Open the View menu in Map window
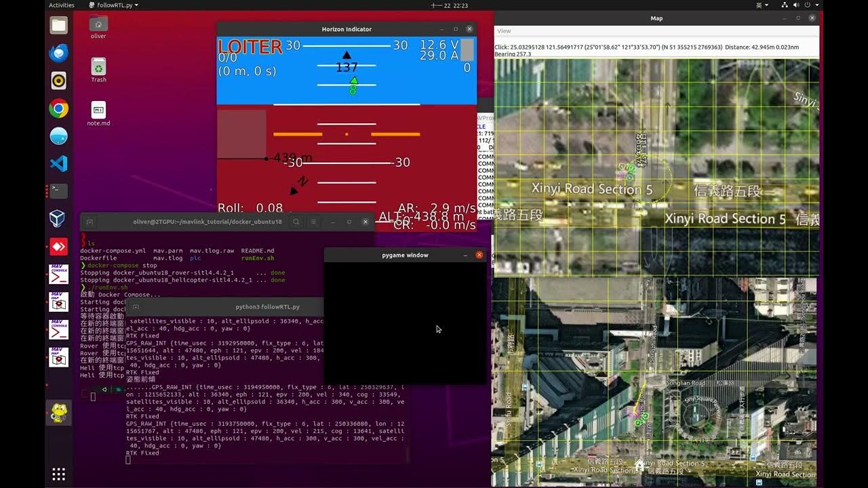This screenshot has width=868, height=488. pos(504,30)
